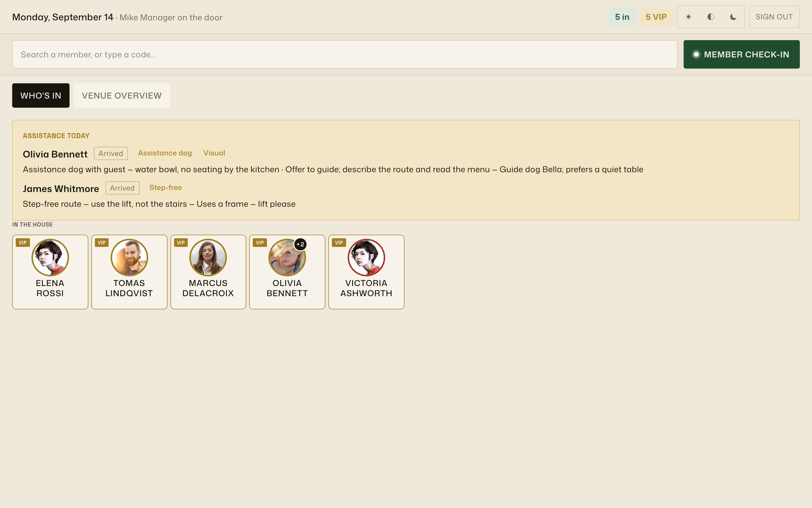This screenshot has height=508, width=812.
Task: Click the 'Visual' assistance tag
Action: (x=214, y=153)
